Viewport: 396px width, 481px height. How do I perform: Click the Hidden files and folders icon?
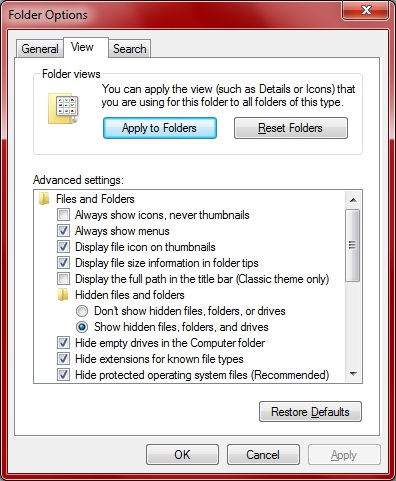63,295
